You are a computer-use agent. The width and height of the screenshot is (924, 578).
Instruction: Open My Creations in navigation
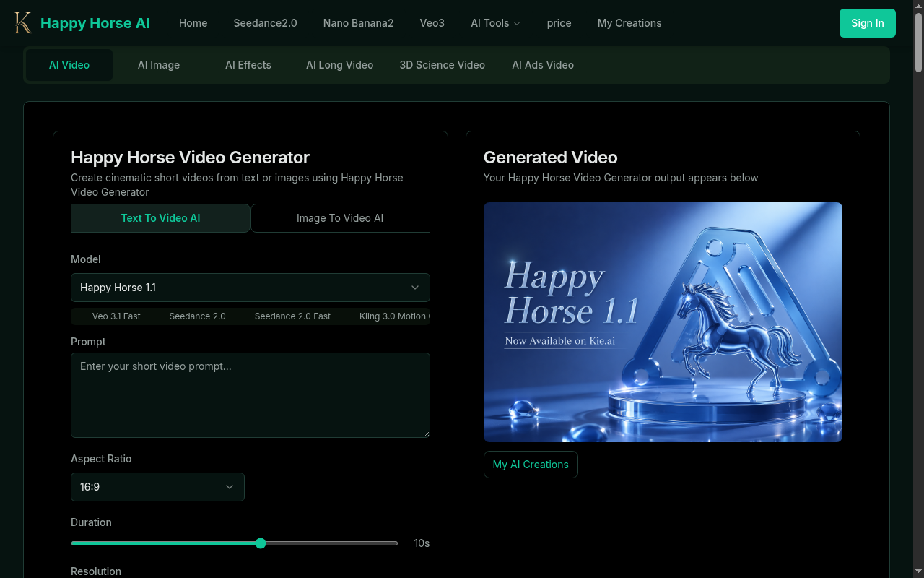pyautogui.click(x=629, y=23)
